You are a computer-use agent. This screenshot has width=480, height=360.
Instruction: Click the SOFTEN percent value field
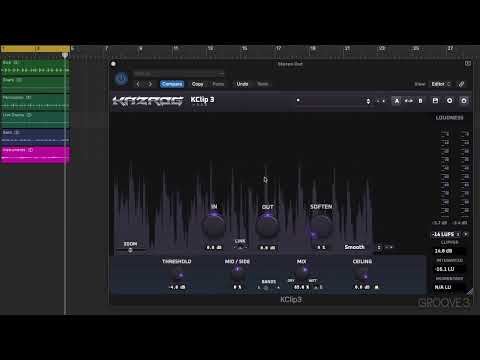tap(321, 247)
